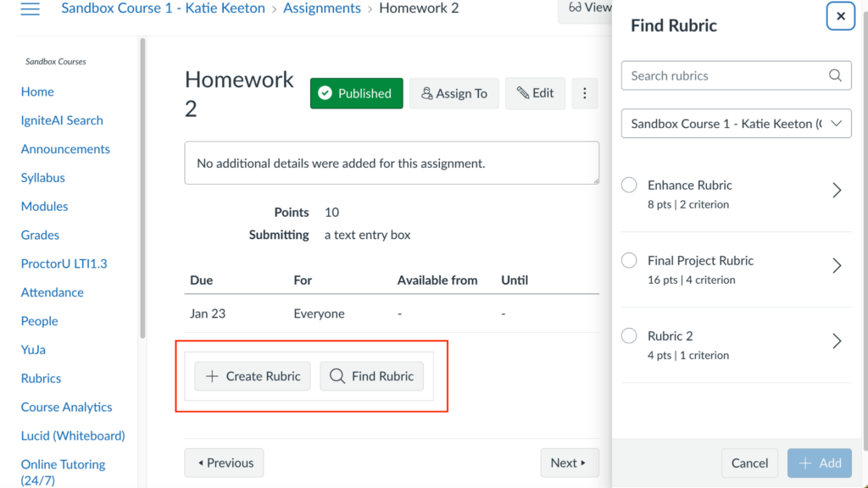
Task: Cancel the Find Rubric panel
Action: pos(749,463)
